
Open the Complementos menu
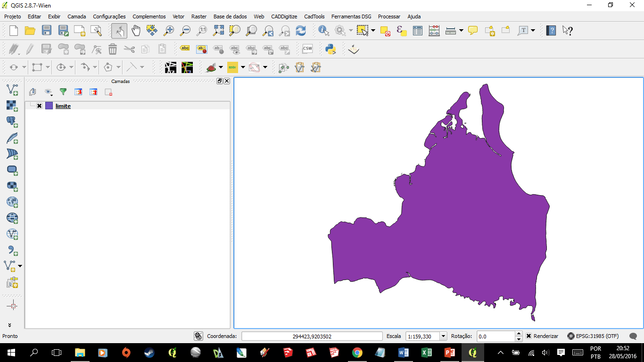point(149,16)
